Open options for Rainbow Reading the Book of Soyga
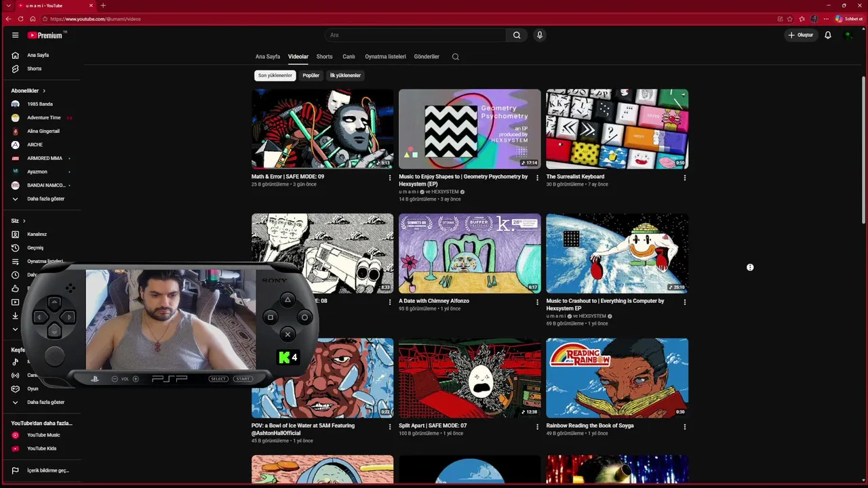Image resolution: width=868 pixels, height=488 pixels. pyautogui.click(x=685, y=427)
